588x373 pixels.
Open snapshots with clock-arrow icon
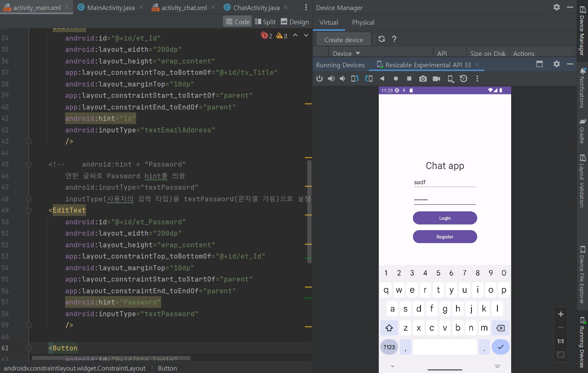(464, 79)
